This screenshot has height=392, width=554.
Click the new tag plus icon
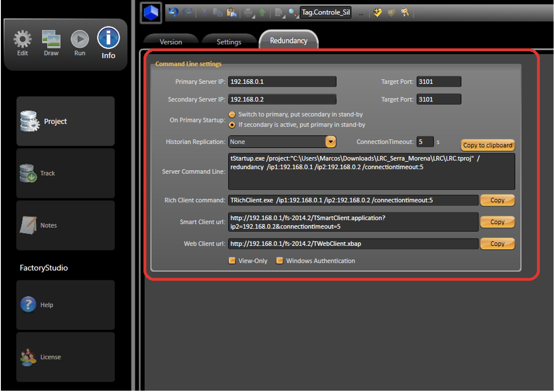click(378, 12)
